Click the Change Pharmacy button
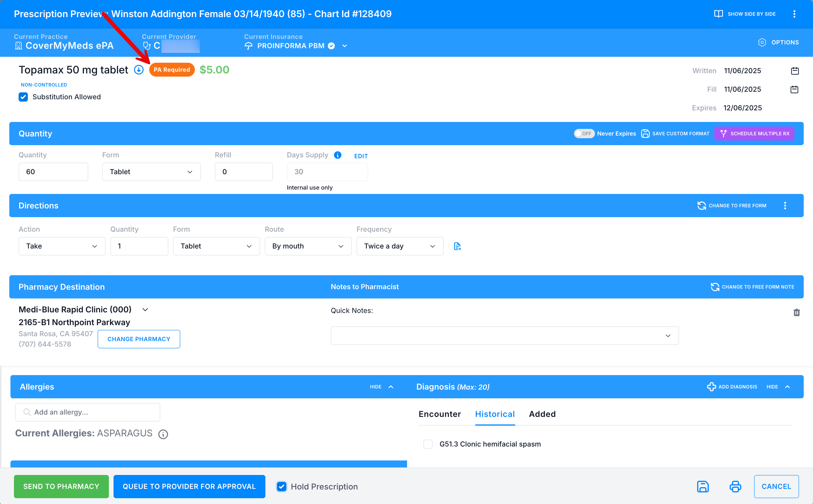This screenshot has height=504, width=813. [x=139, y=339]
